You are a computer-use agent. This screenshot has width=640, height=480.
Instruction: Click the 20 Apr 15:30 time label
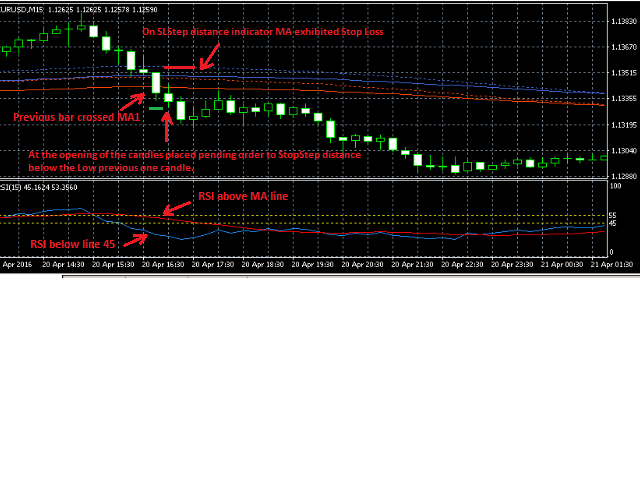113,264
